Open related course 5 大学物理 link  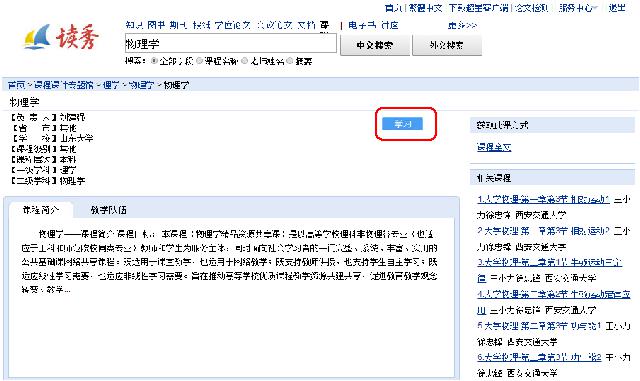(539, 326)
